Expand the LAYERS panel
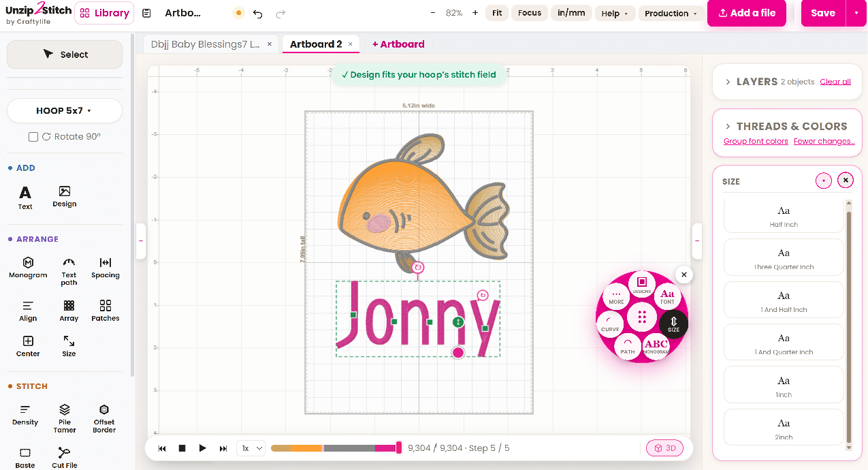Screen dimensions: 868x470 coord(728,82)
